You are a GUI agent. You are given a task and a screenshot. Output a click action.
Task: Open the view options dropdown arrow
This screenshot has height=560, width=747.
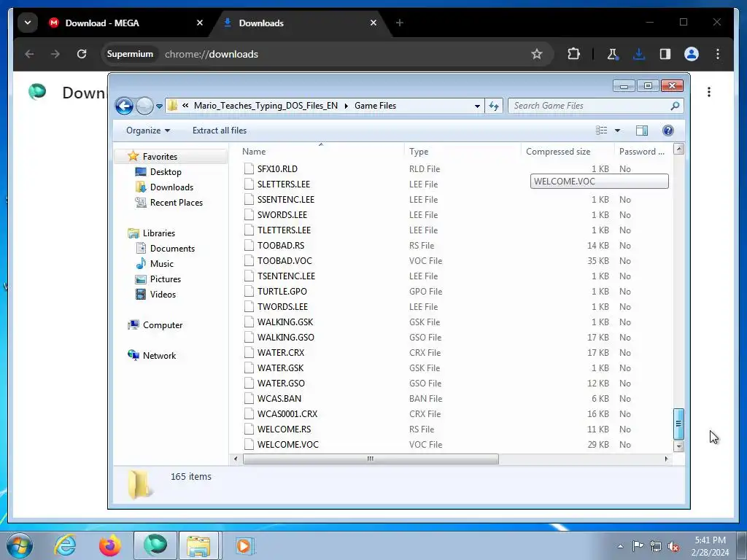click(617, 131)
